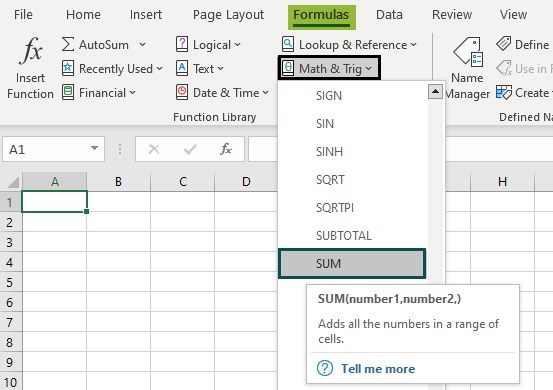
Task: Click the AutoSum sigma icon
Action: 68,44
